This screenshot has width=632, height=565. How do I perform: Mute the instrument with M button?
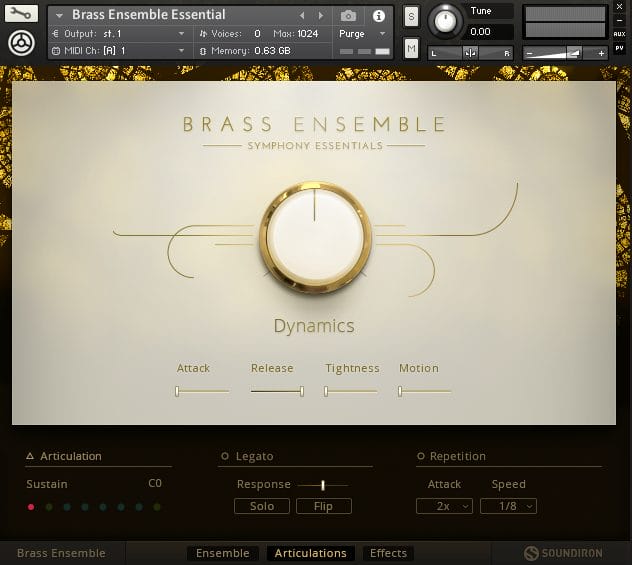tap(411, 47)
